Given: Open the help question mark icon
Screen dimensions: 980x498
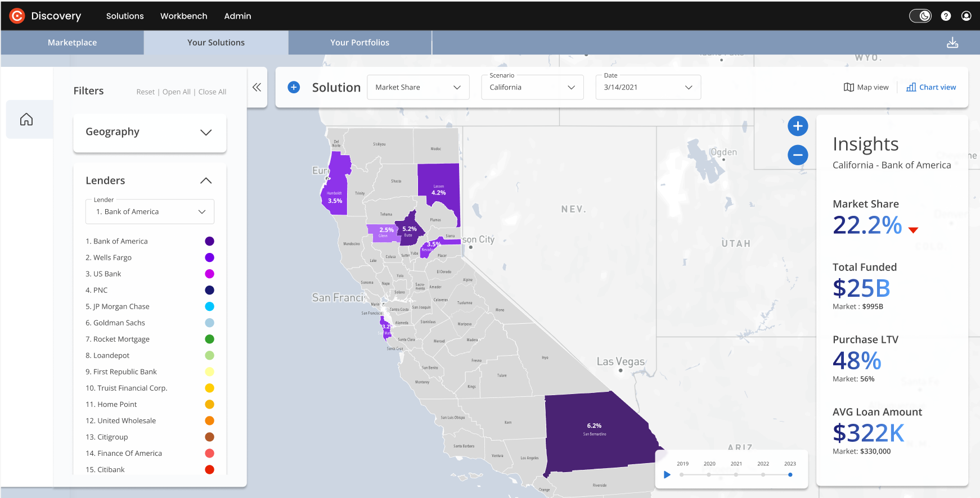Looking at the screenshot, I should pyautogui.click(x=946, y=16).
